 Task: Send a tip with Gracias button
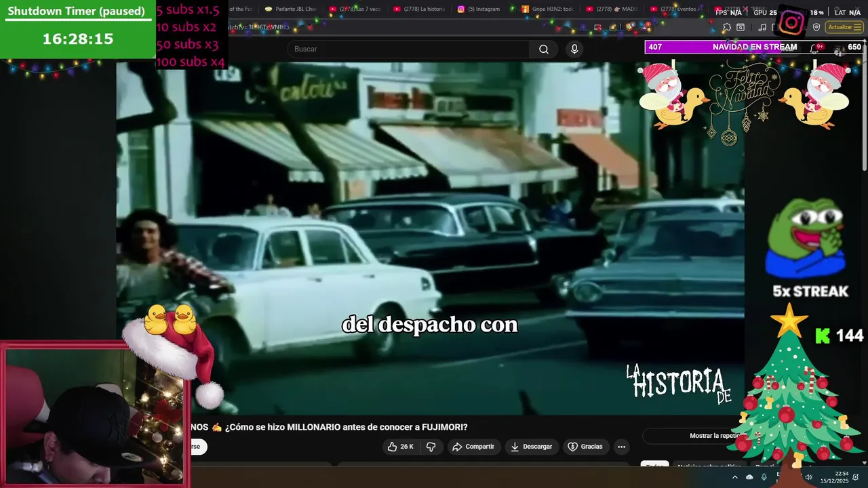click(x=585, y=447)
